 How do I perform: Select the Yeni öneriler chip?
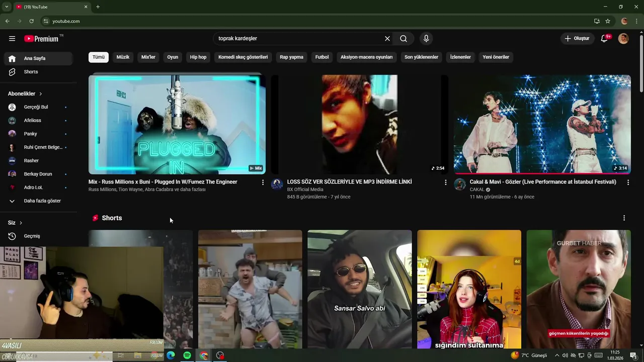click(x=496, y=57)
